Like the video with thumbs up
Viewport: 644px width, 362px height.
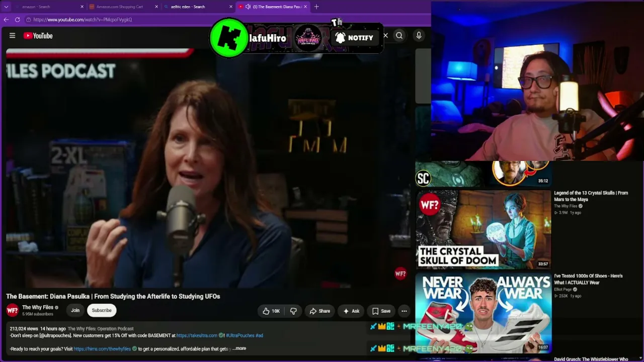pyautogui.click(x=271, y=311)
